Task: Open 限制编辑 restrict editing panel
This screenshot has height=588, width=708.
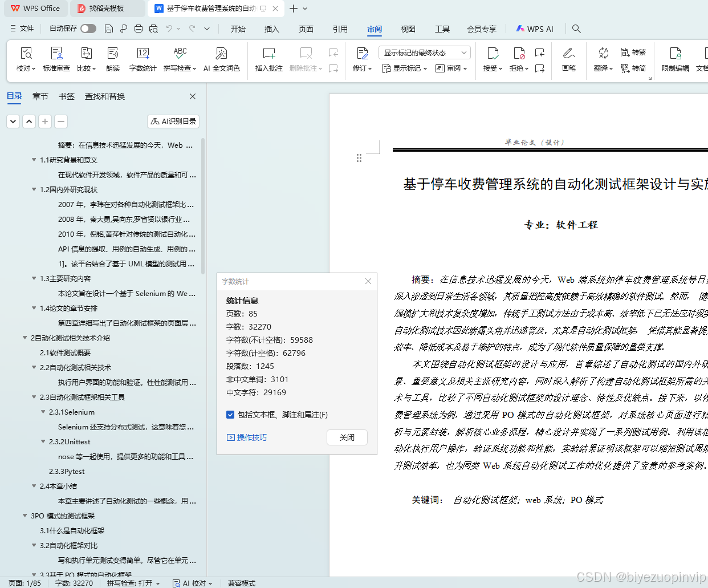Action: 675,59
